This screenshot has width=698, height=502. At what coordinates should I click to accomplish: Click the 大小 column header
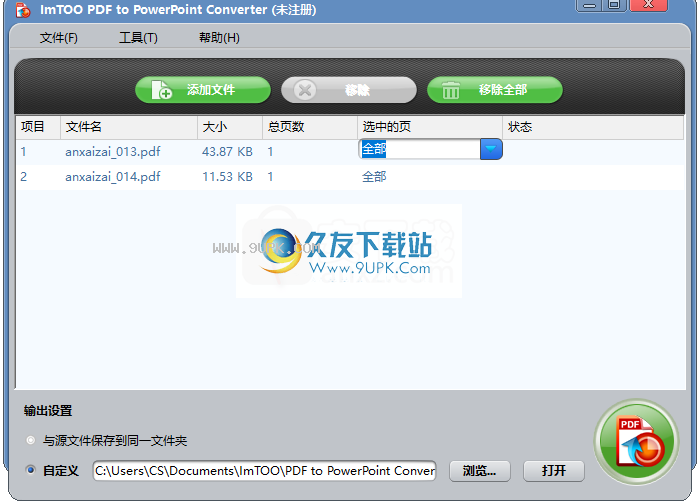tap(230, 127)
